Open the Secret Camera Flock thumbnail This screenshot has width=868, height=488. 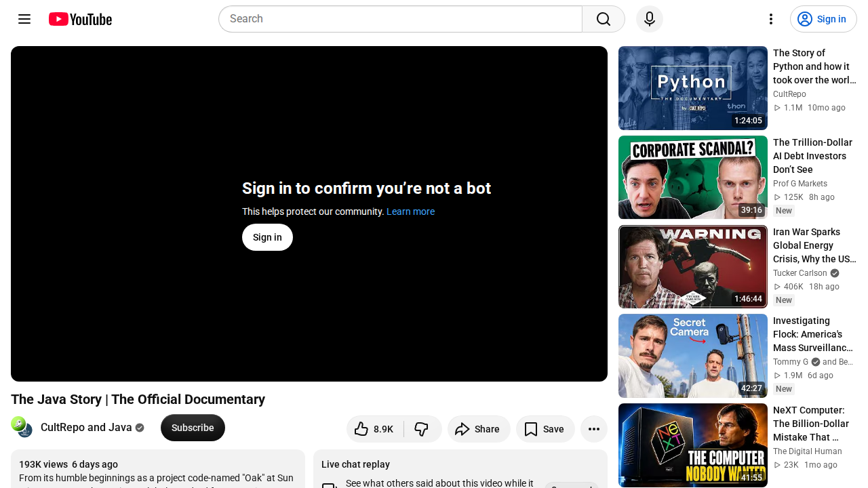click(x=693, y=356)
